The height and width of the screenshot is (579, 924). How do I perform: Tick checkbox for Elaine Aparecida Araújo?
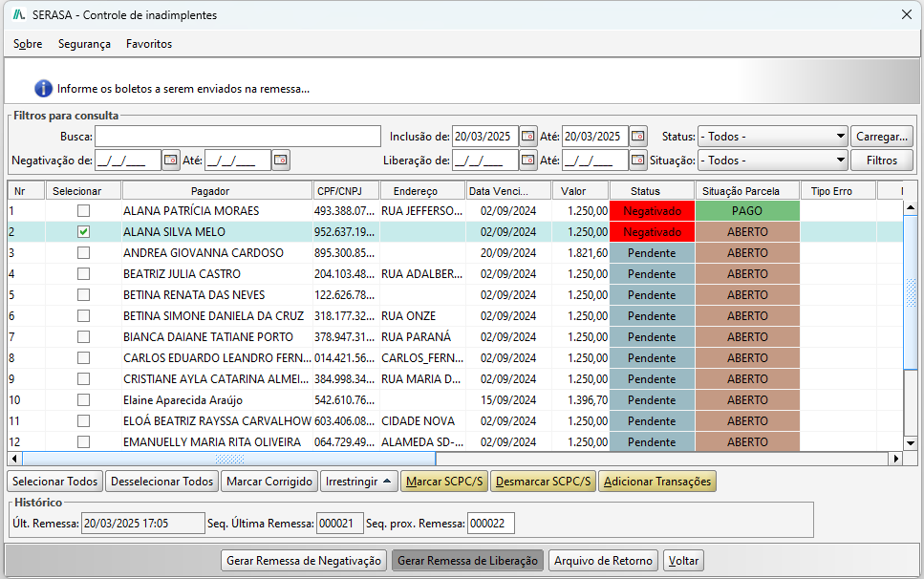click(x=84, y=400)
